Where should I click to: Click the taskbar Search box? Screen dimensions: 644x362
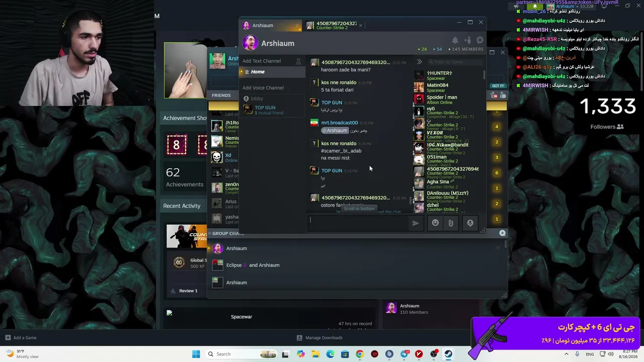tap(240, 354)
